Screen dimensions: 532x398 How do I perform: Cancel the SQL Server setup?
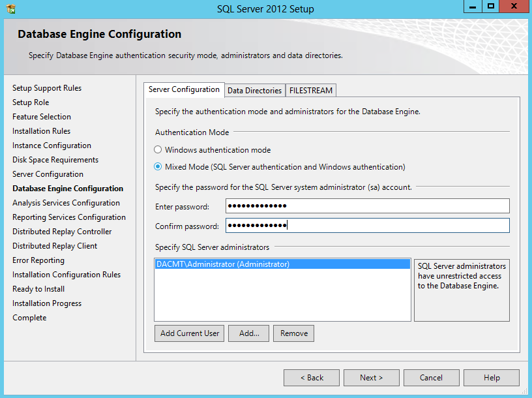431,378
